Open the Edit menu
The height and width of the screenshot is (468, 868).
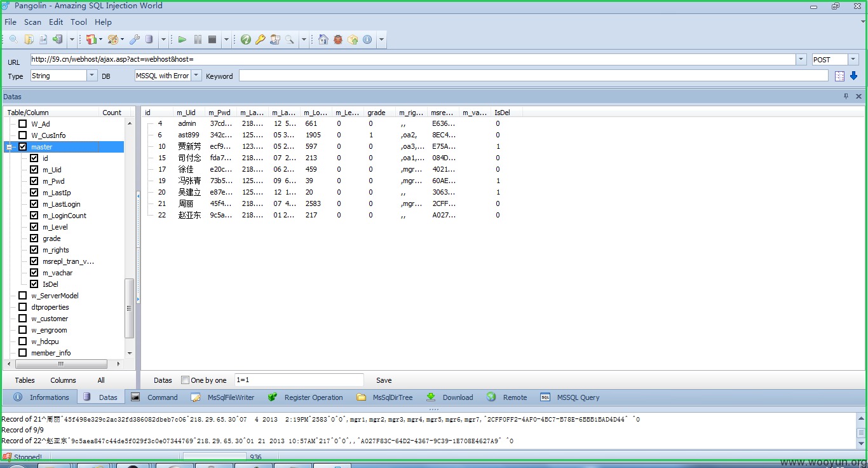pyautogui.click(x=56, y=22)
